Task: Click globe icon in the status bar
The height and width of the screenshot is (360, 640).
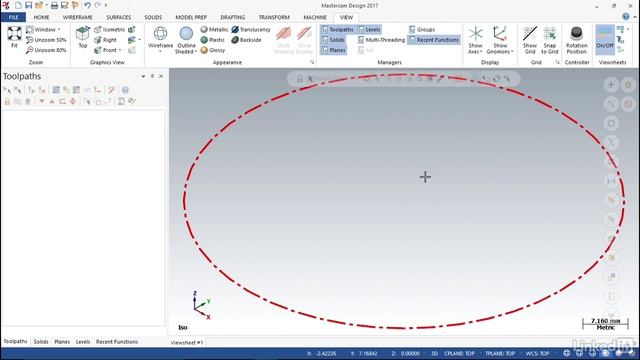Action: 567,353
